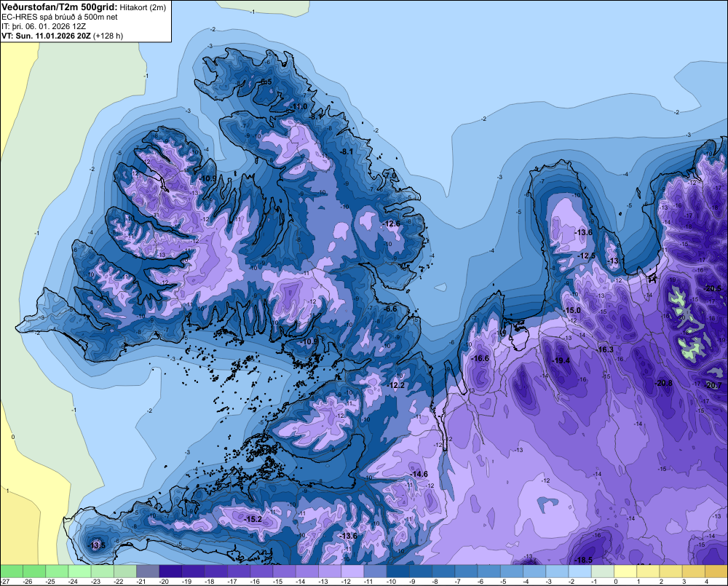The height and width of the screenshot is (586, 728).
Task: Click the "(+128 h)" forecast offset text
Action: pos(108,36)
